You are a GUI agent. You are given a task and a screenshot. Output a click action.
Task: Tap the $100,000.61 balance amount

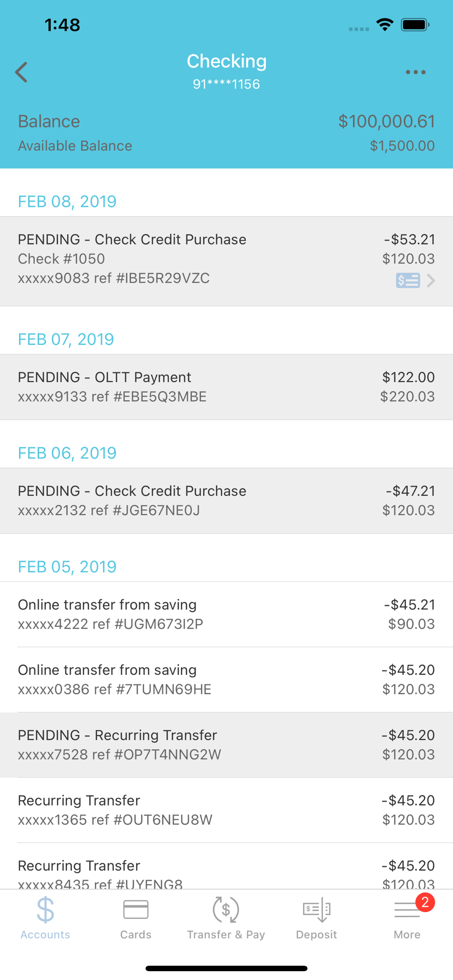pyautogui.click(x=386, y=122)
